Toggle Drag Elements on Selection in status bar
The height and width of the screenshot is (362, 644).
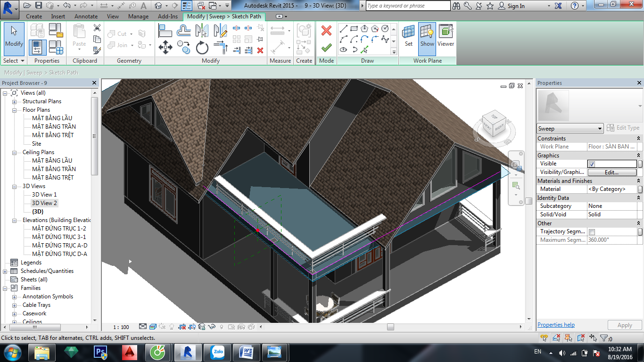(593, 338)
